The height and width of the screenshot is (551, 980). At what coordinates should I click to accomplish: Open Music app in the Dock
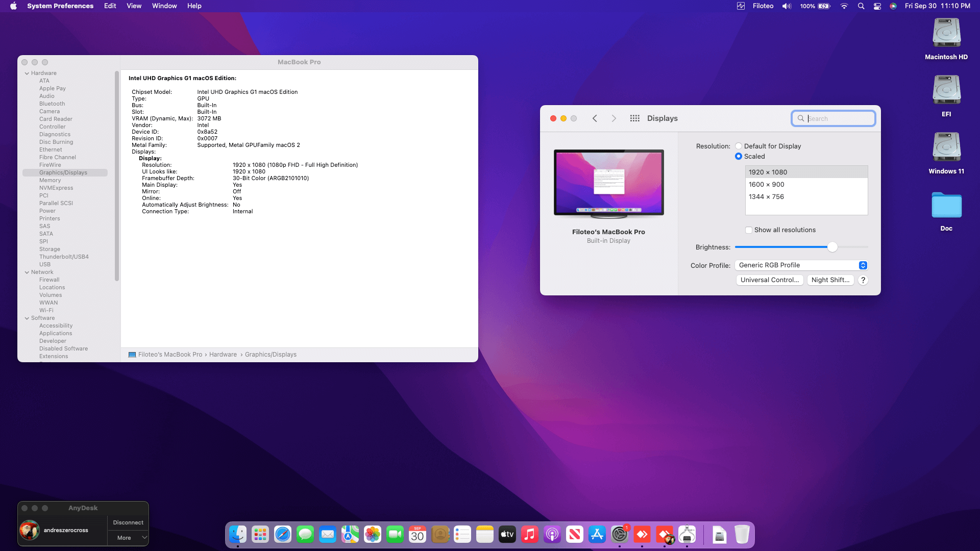point(530,534)
